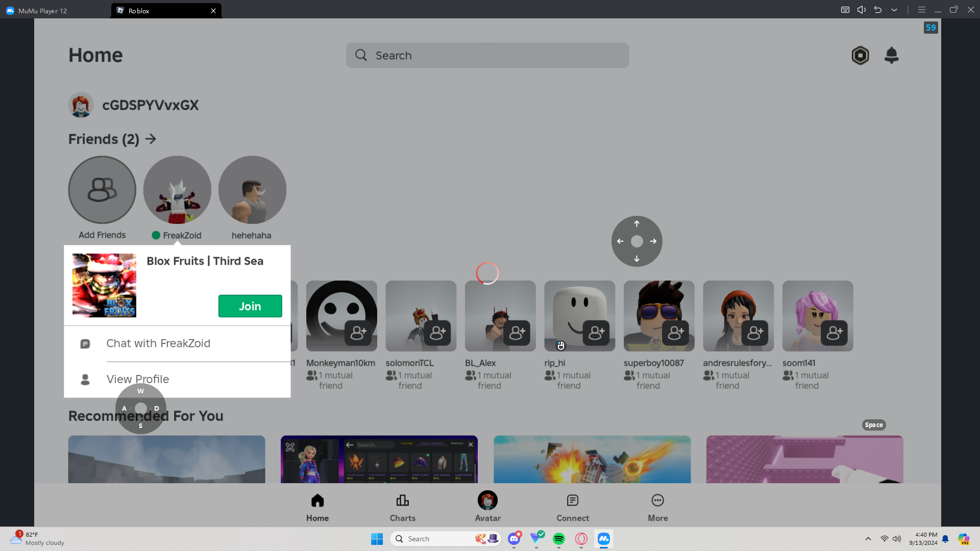Screen dimensions: 980x551
Task: Select the Roblox tab in MuMu Player
Action: point(166,10)
